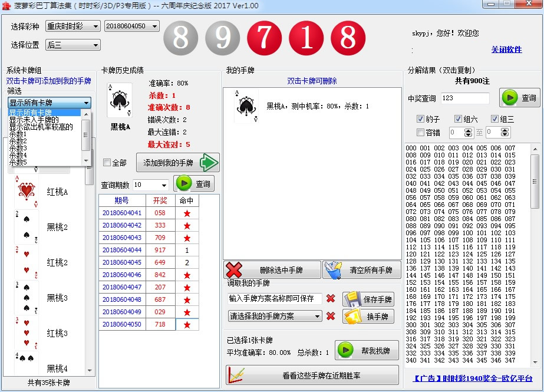Click the floppy disk 保存手牌 icon
This screenshot has height=392, width=544.
[x=352, y=299]
